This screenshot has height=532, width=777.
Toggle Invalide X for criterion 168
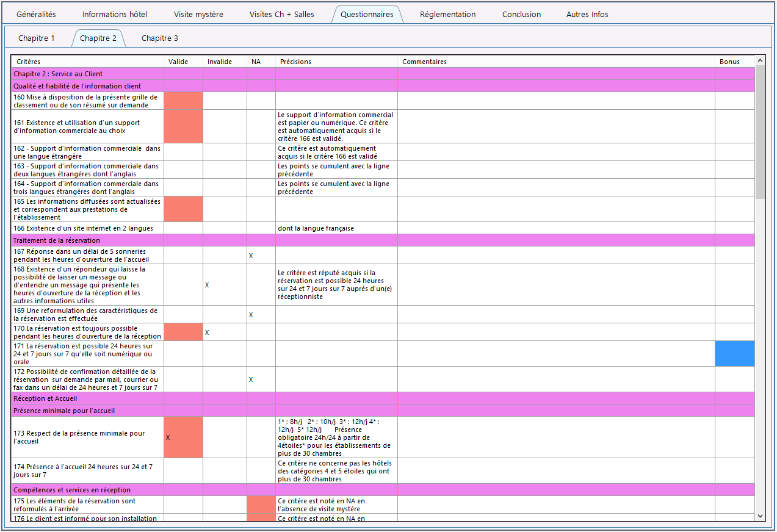click(x=225, y=285)
